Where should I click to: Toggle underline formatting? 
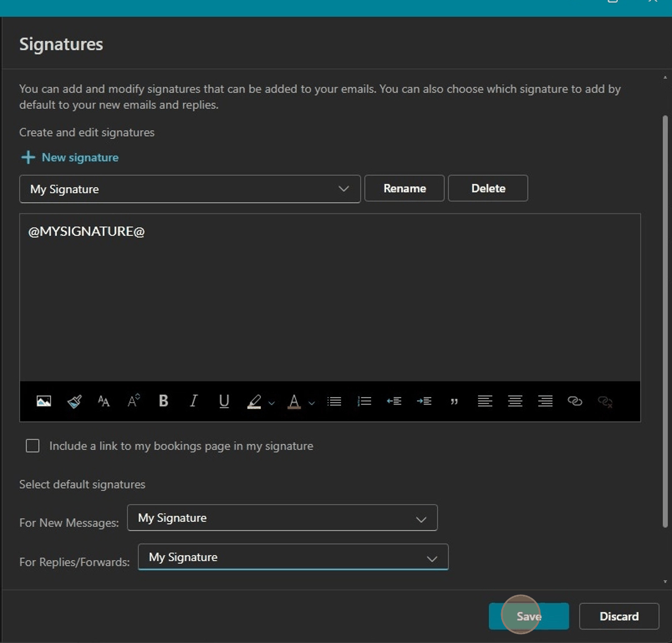224,401
